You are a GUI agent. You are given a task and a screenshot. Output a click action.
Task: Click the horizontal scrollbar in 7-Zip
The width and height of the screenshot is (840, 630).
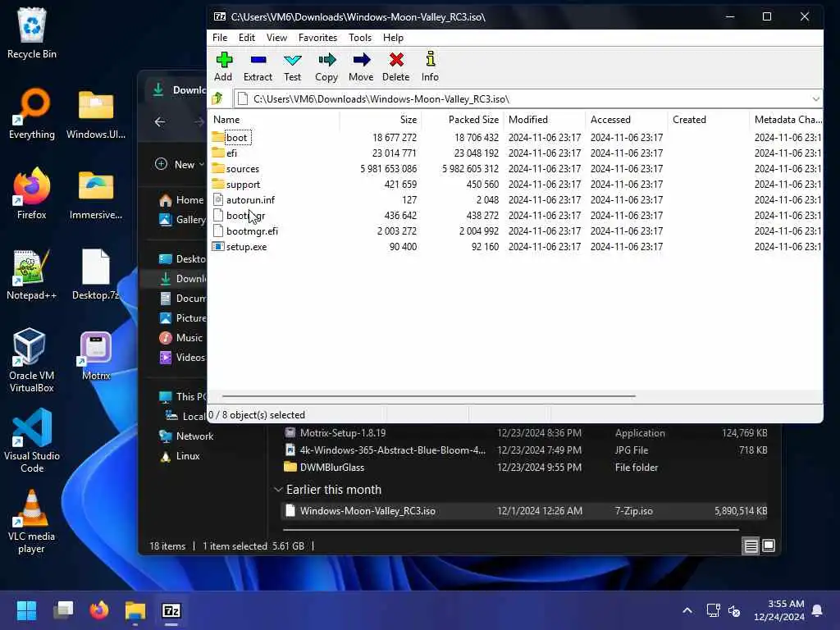pos(428,396)
